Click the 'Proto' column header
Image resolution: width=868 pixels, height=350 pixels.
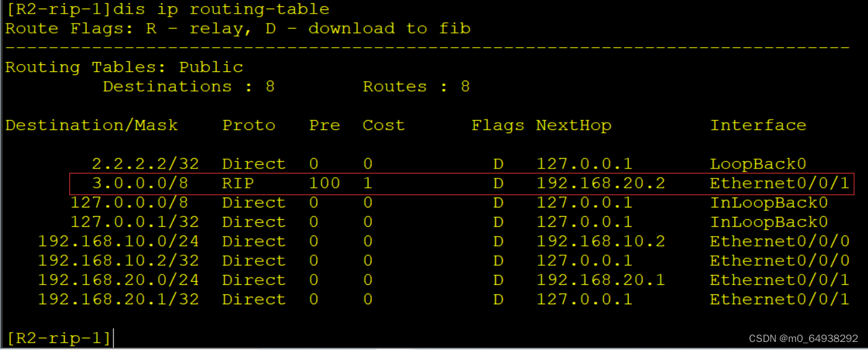click(249, 125)
